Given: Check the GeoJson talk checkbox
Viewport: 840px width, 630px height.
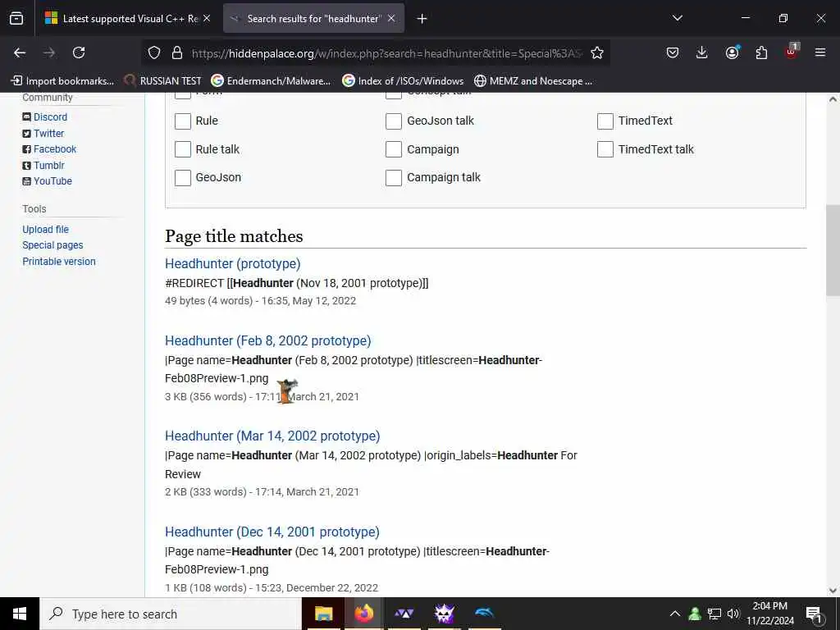Looking at the screenshot, I should [x=394, y=121].
